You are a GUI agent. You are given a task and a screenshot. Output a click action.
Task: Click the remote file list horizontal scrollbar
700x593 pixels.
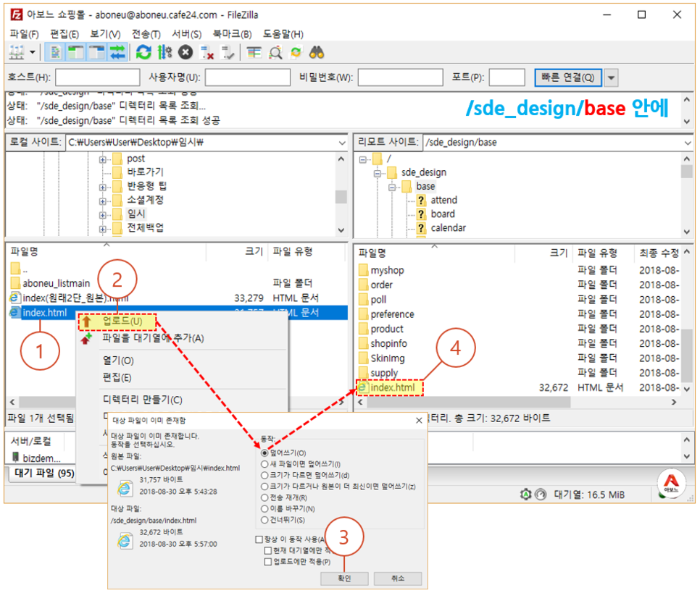(468, 402)
